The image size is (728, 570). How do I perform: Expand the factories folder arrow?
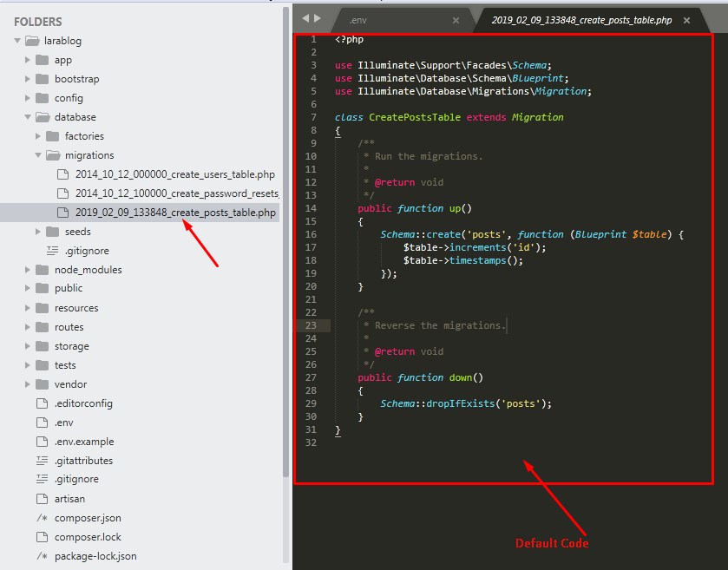click(38, 136)
